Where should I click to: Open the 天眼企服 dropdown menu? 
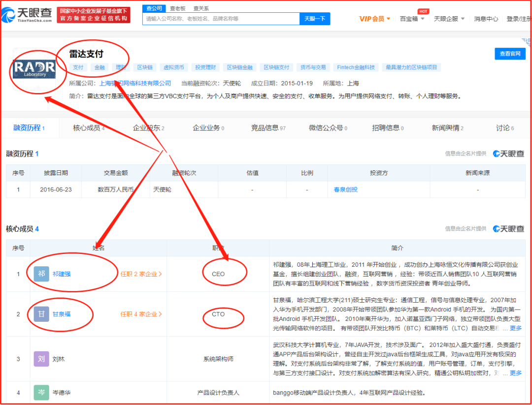pyautogui.click(x=449, y=19)
